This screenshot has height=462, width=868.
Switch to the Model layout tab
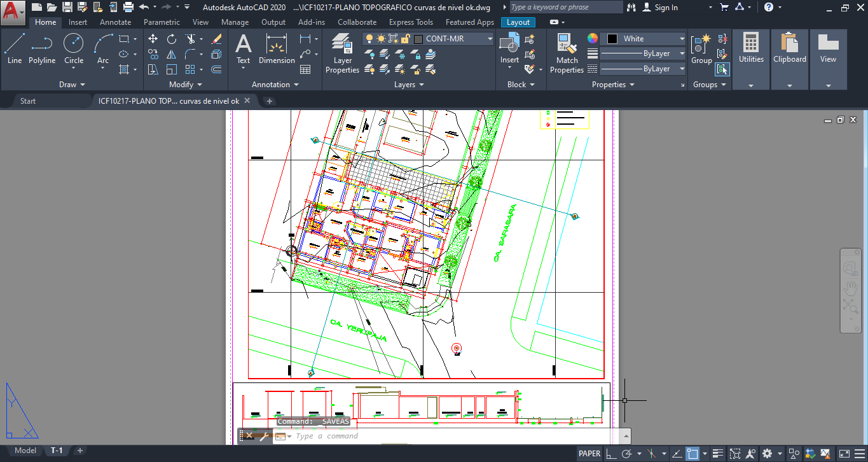(25, 451)
